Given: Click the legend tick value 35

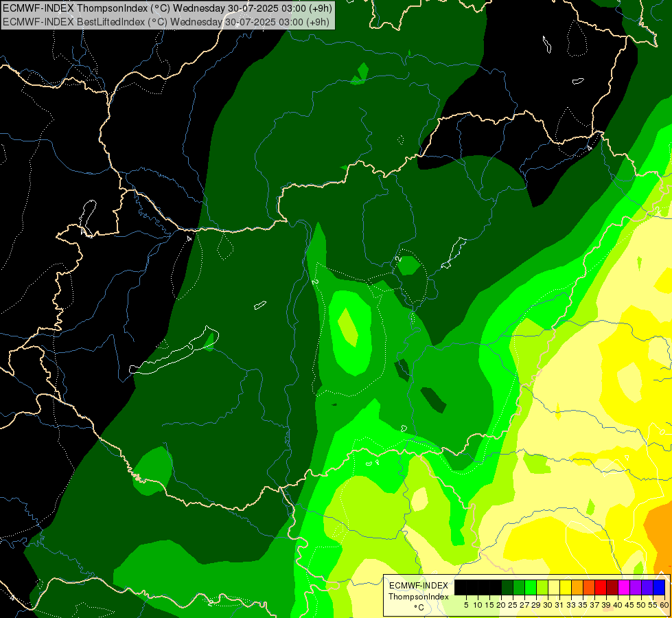Looking at the screenshot, I should pos(583,605).
